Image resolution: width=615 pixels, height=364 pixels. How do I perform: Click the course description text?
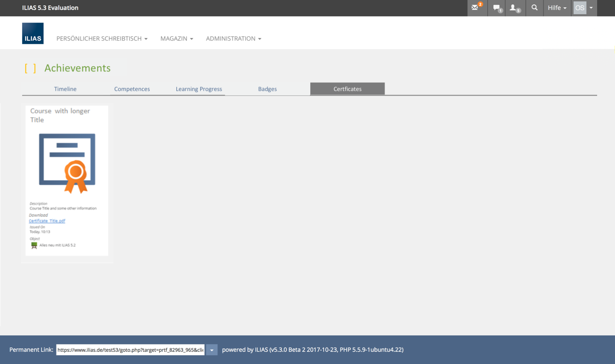click(63, 209)
